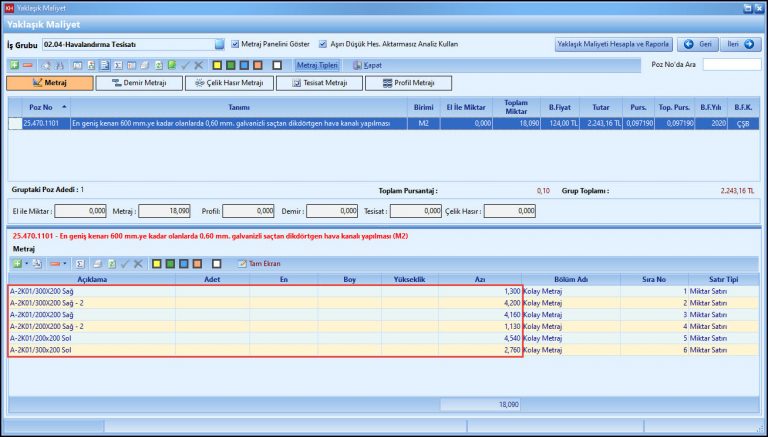Click red delete-row icon in top toolbar
Screen dimensions: 768x437
[27, 65]
